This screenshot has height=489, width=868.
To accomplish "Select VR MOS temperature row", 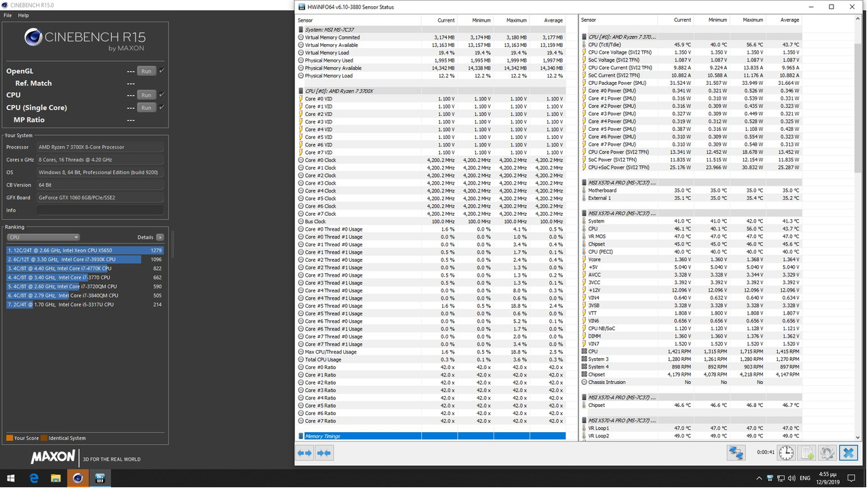I will 692,237.
